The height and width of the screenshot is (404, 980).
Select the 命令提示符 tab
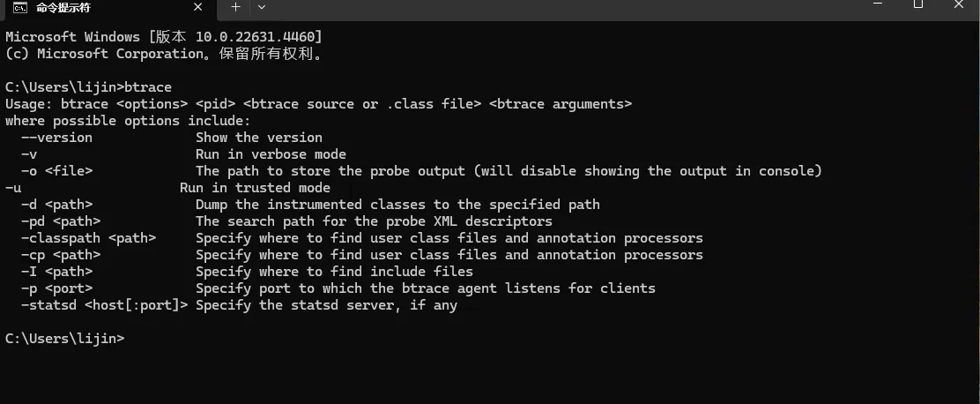coord(108,9)
